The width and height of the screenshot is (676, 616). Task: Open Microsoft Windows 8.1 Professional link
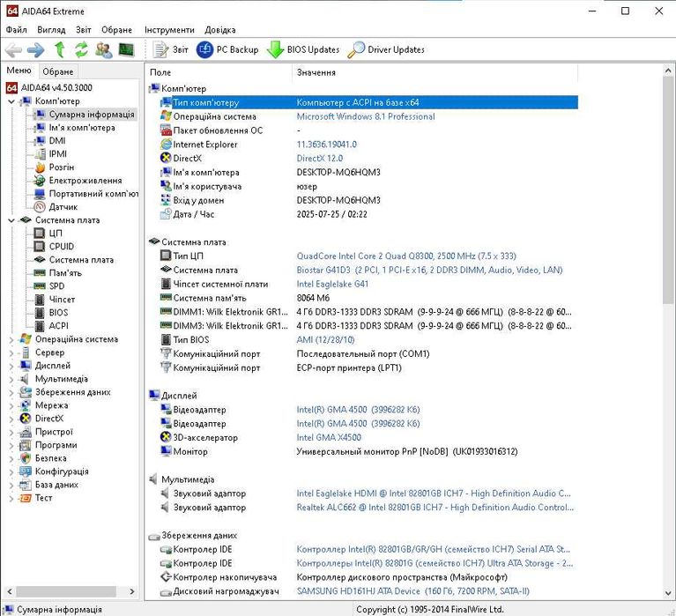(366, 116)
